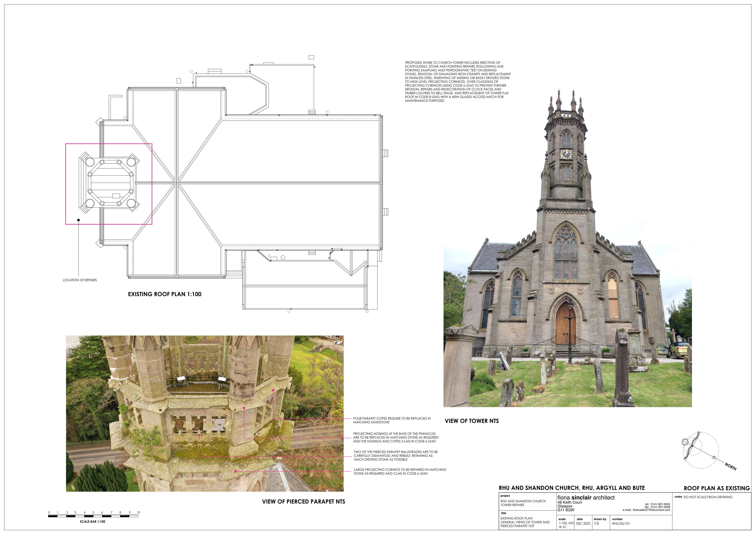Click the 'SCALE BAR 1:100' label
This screenshot has height=534, width=756.
pos(92,521)
